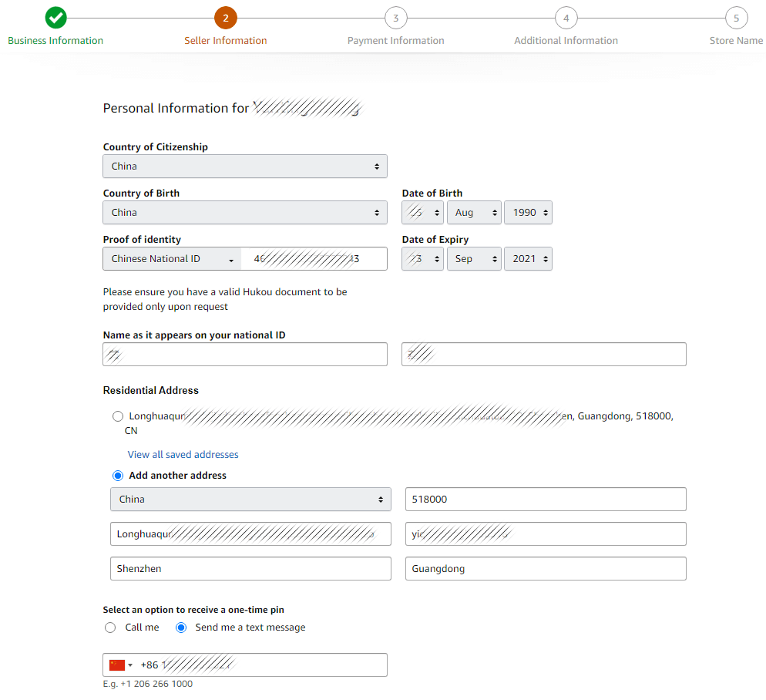Open the Additional Information step label
Viewport: 766px width, 700px height.
(x=566, y=41)
